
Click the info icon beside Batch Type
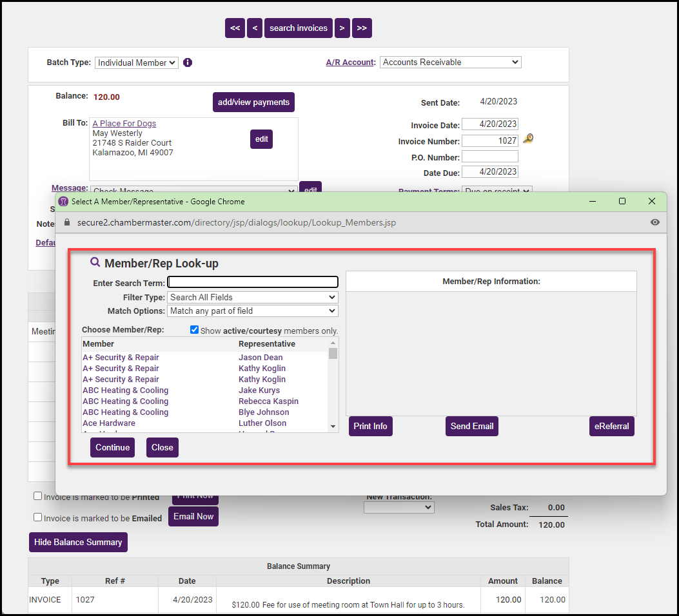pos(188,63)
